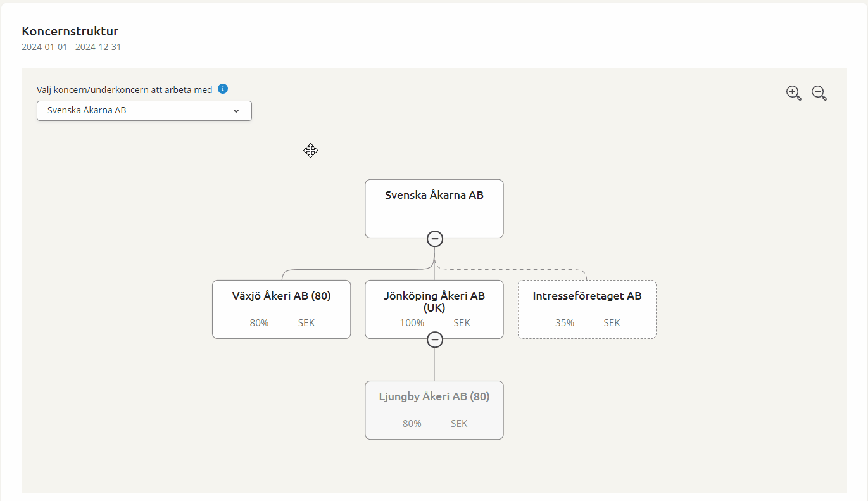Viewport: 868px width, 501px height.
Task: Collapse the children under Svenska Åkarna AB
Action: pos(434,239)
